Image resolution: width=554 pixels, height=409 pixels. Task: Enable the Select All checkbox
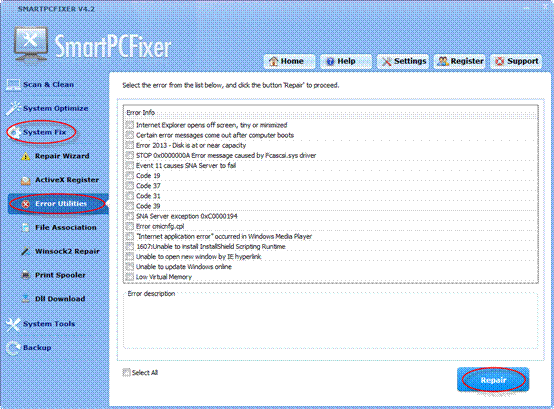click(126, 373)
